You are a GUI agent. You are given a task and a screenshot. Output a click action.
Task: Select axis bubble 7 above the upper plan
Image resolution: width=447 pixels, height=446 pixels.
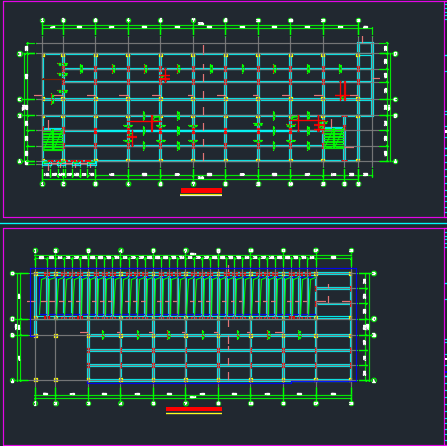tap(193, 21)
